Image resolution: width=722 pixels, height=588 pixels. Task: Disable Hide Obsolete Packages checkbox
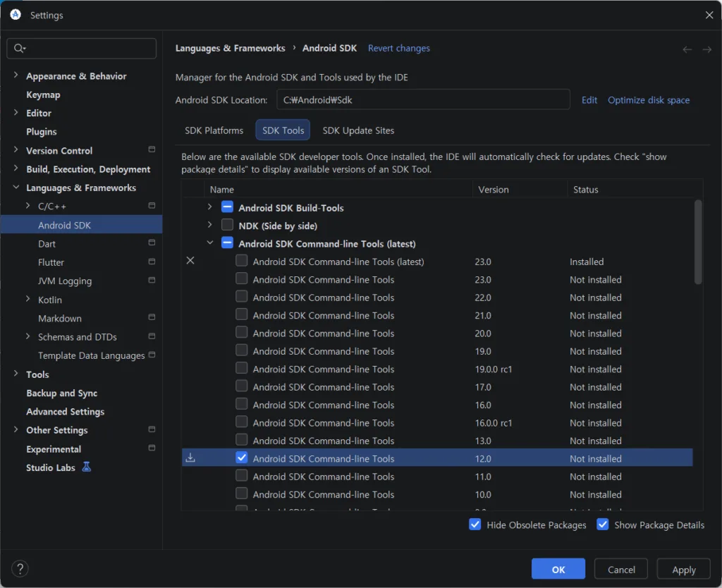tap(475, 525)
